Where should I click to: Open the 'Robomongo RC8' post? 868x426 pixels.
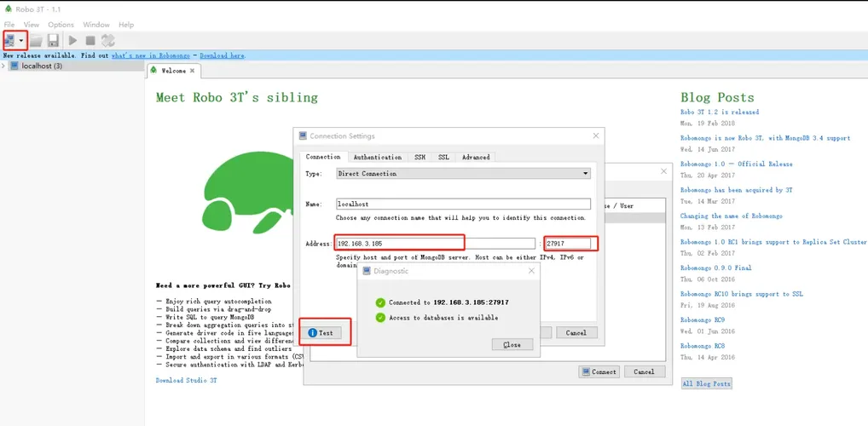point(703,346)
